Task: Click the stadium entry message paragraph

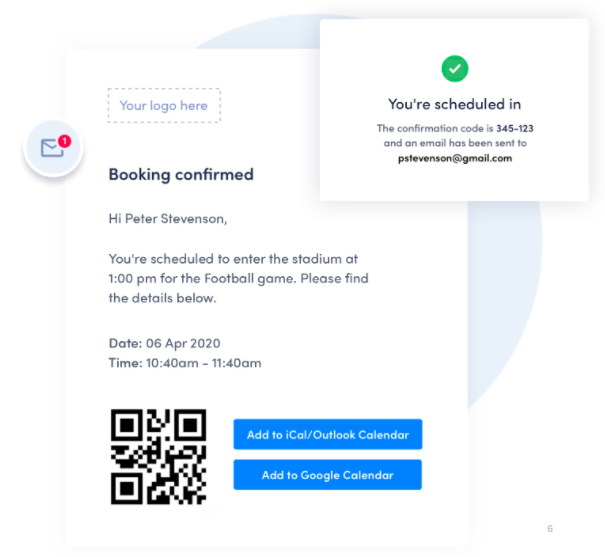Action: click(x=238, y=278)
